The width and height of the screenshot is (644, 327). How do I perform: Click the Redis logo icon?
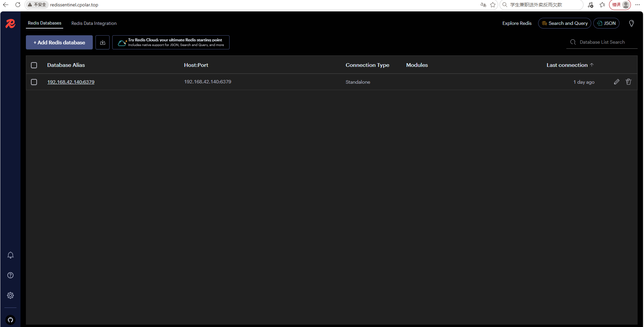10,24
